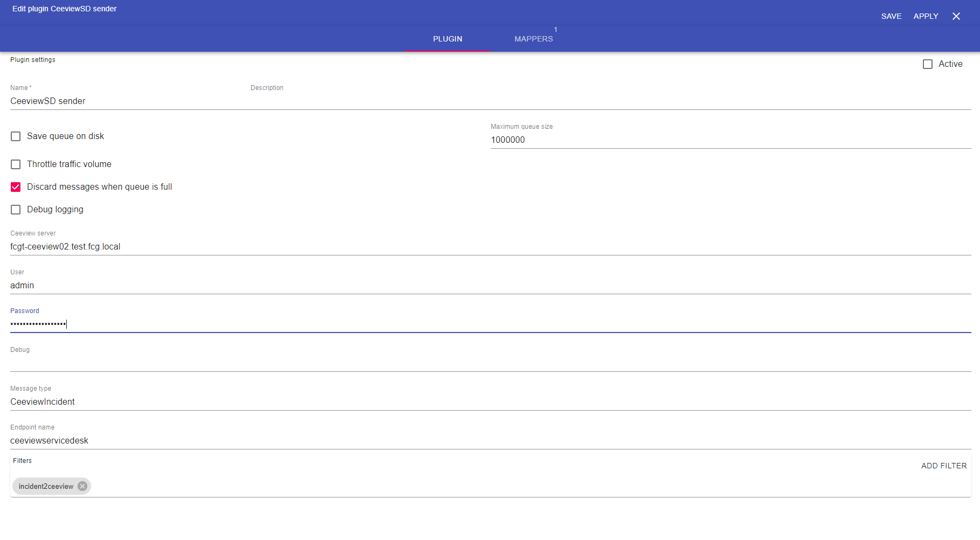Uncheck Discard messages when queue is full
The width and height of the screenshot is (980, 540).
coord(16,187)
